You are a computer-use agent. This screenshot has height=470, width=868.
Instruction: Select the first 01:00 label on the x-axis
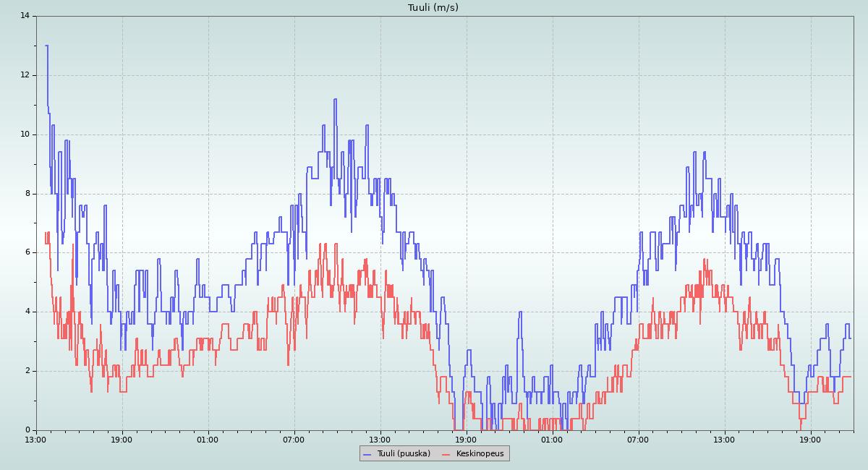click(x=208, y=439)
